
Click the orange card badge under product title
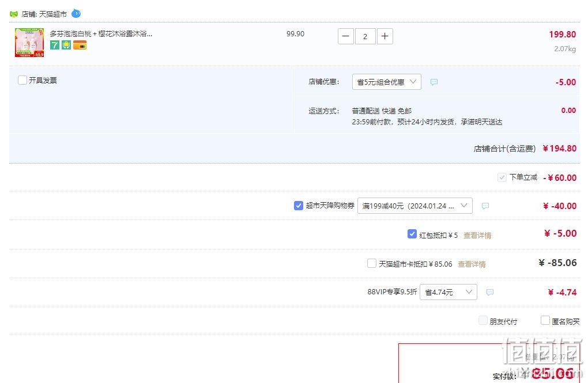(x=80, y=45)
